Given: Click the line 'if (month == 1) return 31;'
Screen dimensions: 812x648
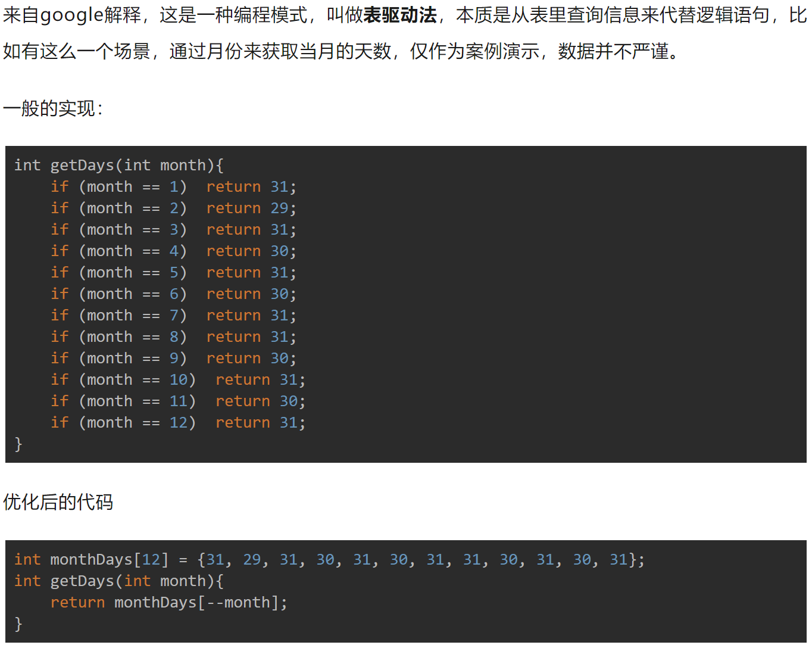Looking at the screenshot, I should 173,186.
